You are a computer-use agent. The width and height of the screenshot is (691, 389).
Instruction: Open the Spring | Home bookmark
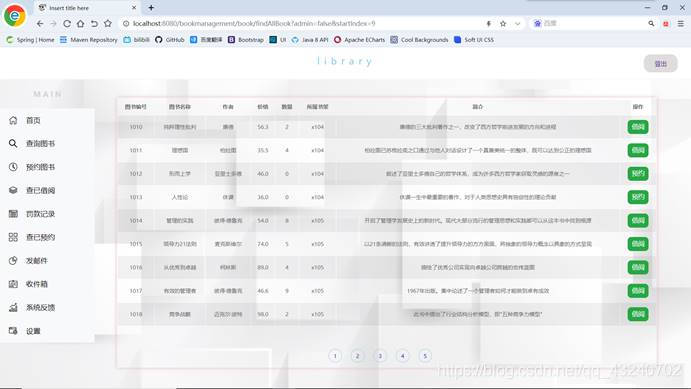tap(30, 40)
